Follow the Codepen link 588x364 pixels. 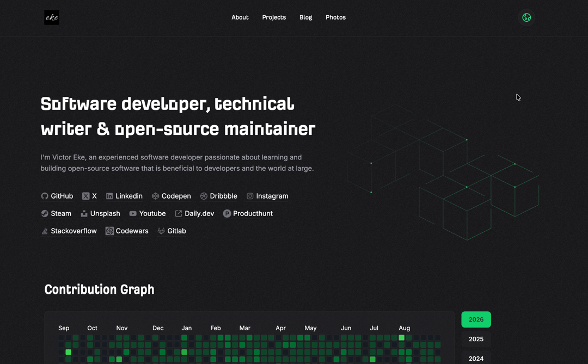(171, 196)
